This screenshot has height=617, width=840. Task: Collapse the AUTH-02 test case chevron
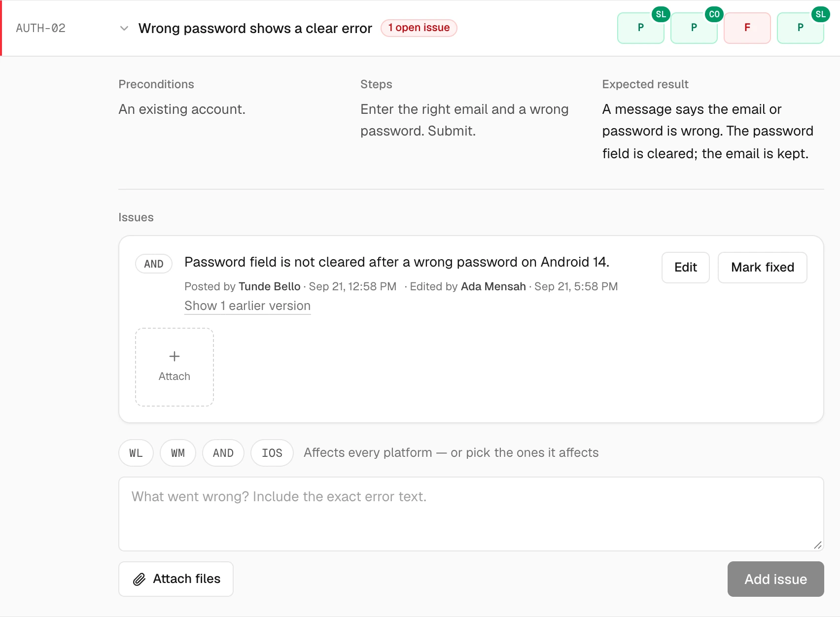click(124, 28)
